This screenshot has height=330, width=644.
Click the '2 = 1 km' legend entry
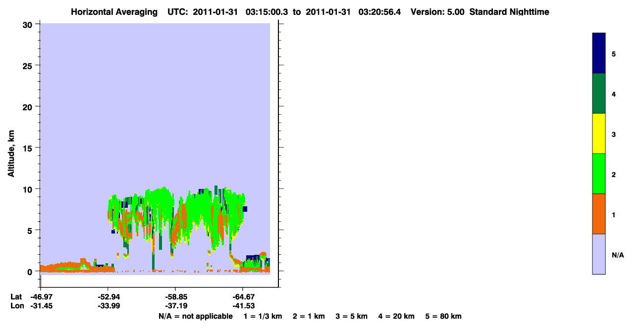tap(309, 316)
